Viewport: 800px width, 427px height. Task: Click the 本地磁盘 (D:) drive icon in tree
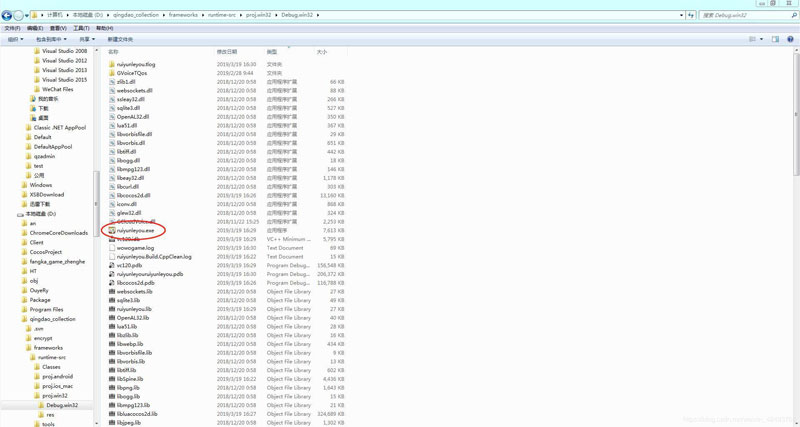click(x=20, y=214)
